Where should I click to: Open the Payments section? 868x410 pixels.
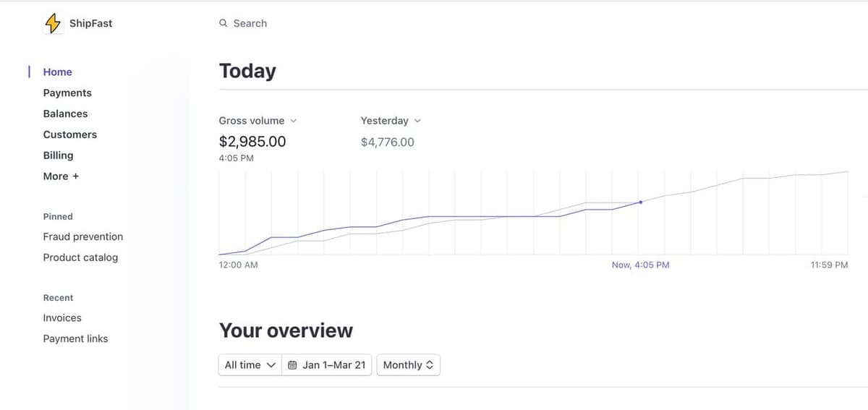[x=67, y=93]
